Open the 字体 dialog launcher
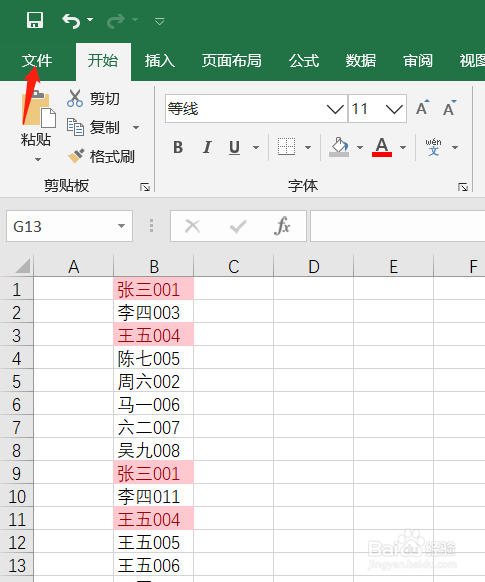 point(462,187)
